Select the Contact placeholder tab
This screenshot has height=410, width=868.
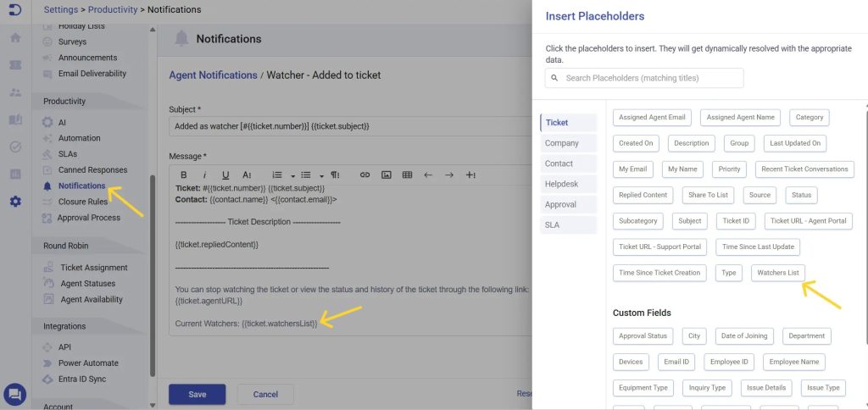569,163
